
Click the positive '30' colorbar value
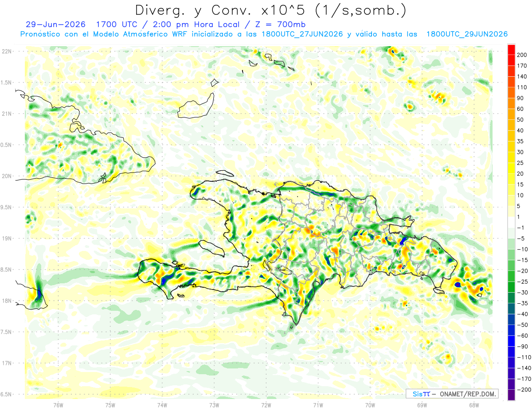click(520, 152)
